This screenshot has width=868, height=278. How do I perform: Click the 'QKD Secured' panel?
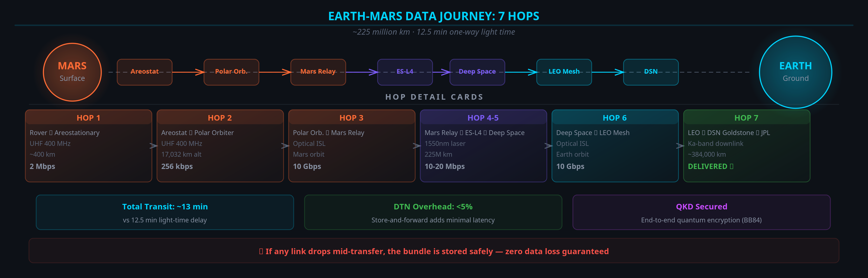[x=702, y=212]
